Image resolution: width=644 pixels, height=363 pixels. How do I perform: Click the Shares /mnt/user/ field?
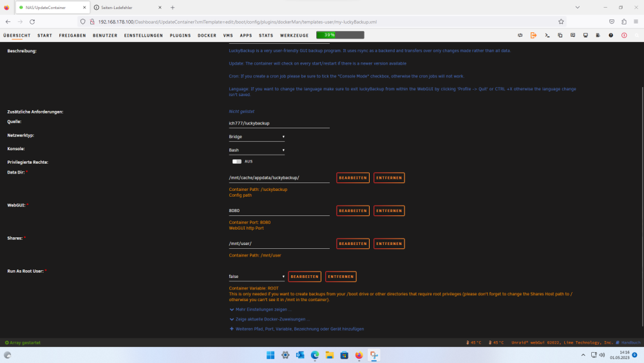click(x=279, y=243)
